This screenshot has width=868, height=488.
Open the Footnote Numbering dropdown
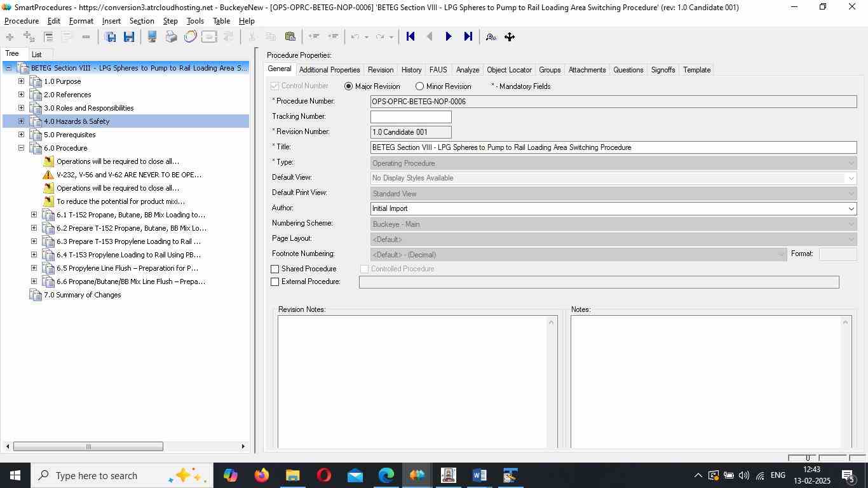tap(781, 255)
